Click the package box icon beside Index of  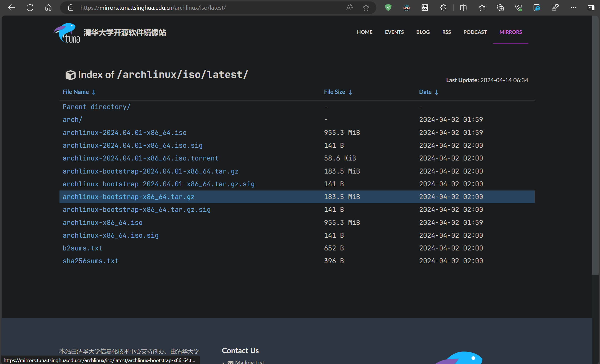[x=70, y=75]
